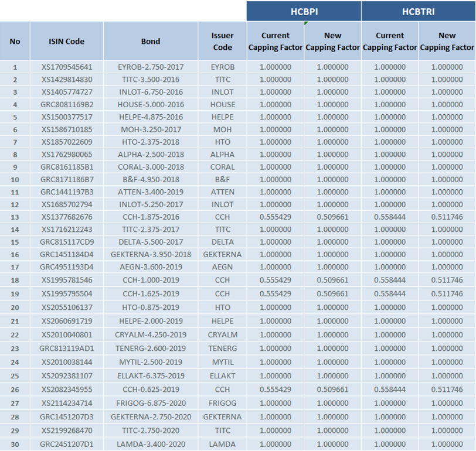Select ISIN cell GRC2451207D1
This screenshot has height=451, width=476.
coord(67,444)
